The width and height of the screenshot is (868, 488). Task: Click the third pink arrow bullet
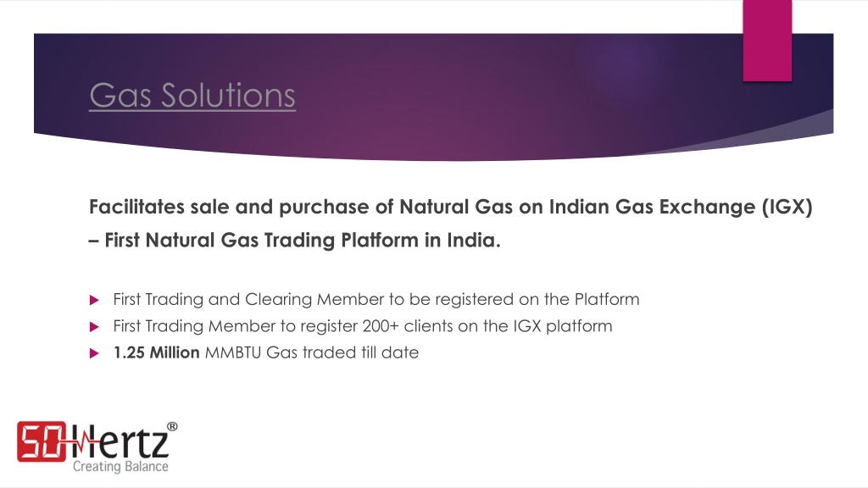point(94,353)
